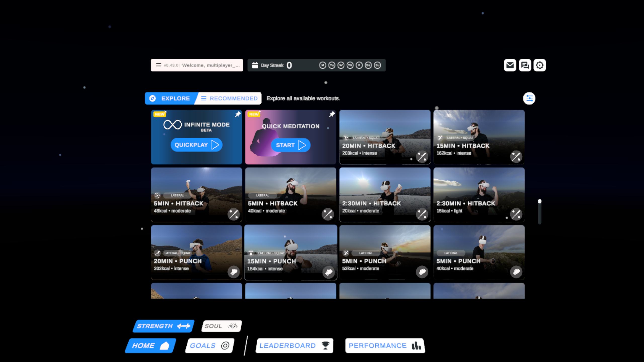Unpin the Infinite Mode card
This screenshot has height=362, width=644.
(237, 115)
